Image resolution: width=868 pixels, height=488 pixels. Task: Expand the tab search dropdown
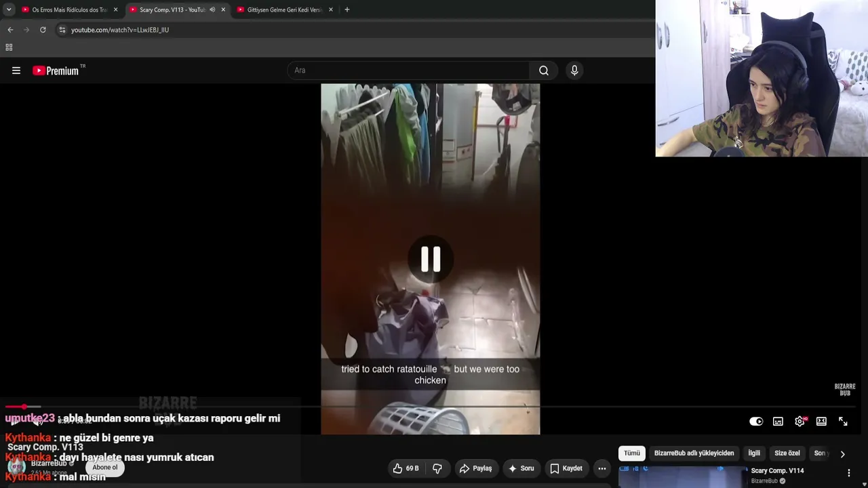pyautogui.click(x=9, y=10)
